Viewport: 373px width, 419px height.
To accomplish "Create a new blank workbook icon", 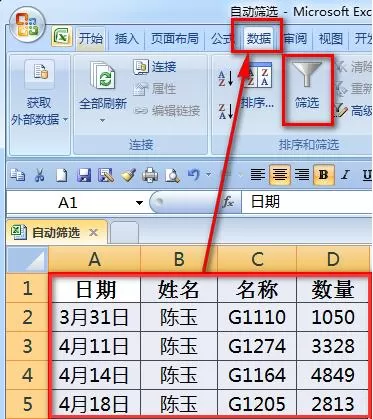I will [x=61, y=175].
